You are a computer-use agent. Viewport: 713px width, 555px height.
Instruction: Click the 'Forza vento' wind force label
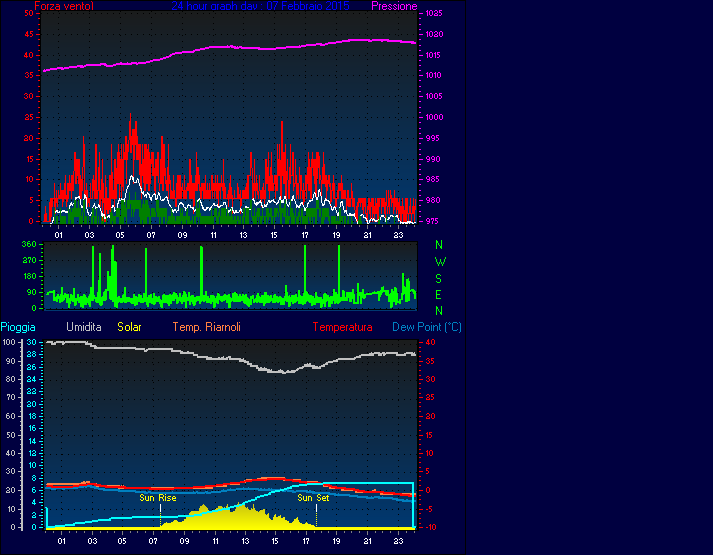64,6
